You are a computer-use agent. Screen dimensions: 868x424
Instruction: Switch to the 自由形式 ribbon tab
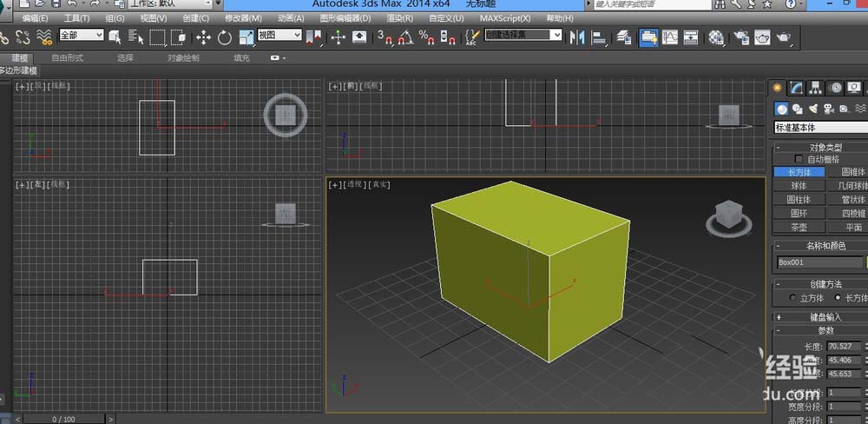[x=67, y=58]
